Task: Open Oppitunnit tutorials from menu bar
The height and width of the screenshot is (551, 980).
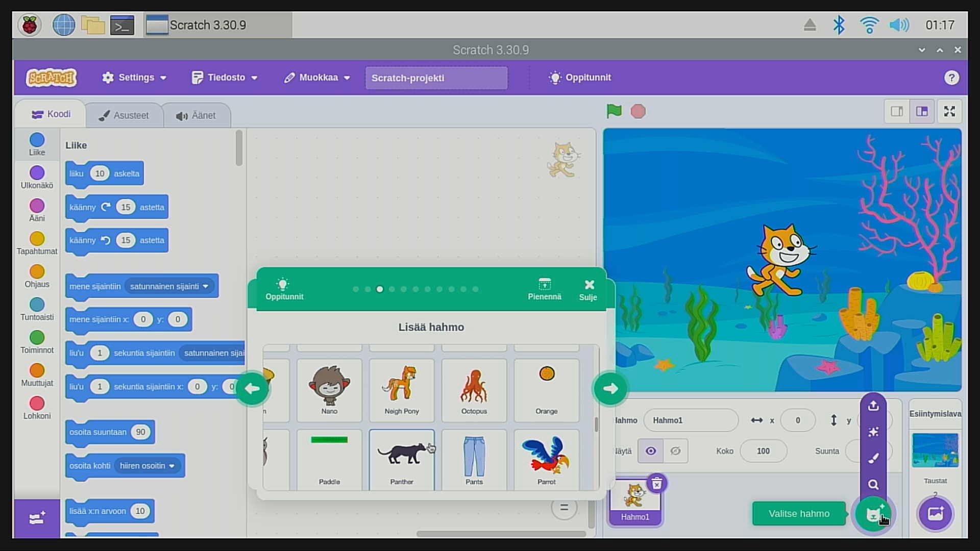Action: point(579,78)
